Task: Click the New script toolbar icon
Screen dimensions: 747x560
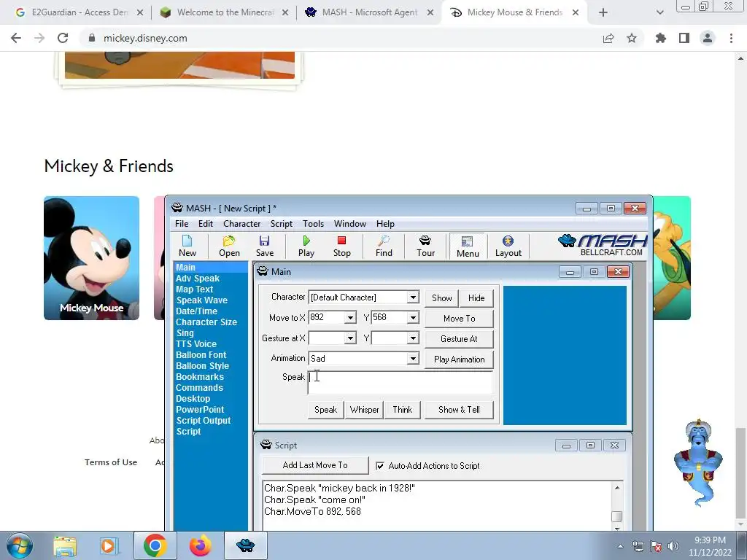Action: [x=187, y=246]
